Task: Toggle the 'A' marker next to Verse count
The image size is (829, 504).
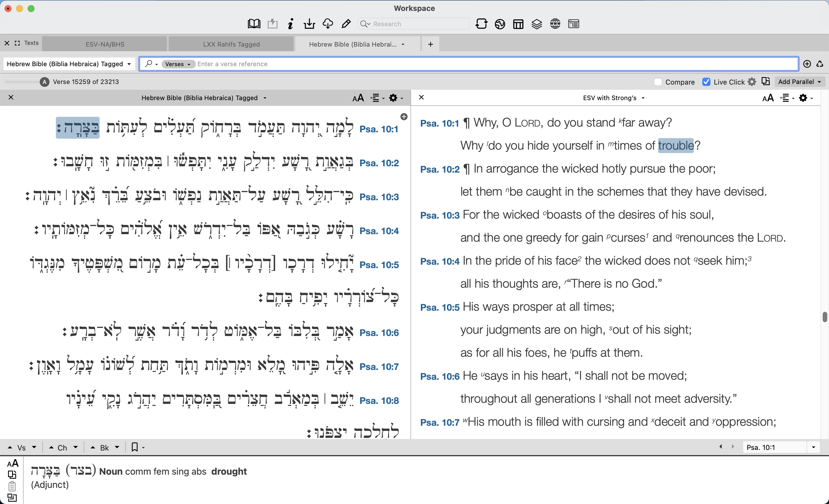Action: (x=44, y=82)
